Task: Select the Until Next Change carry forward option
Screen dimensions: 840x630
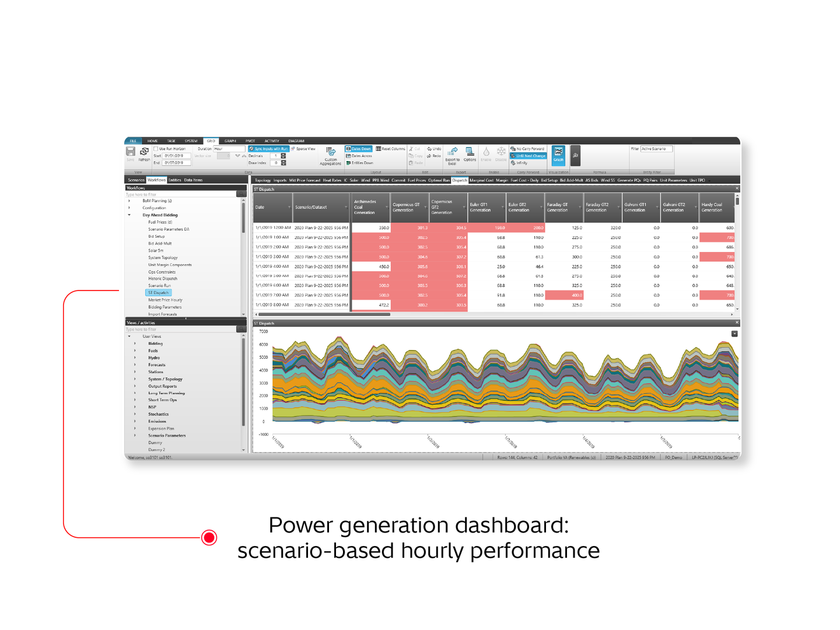Action: [x=528, y=156]
